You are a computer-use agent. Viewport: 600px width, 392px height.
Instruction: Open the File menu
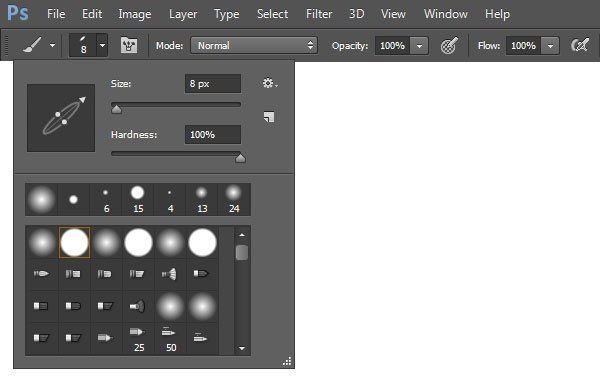pos(56,14)
